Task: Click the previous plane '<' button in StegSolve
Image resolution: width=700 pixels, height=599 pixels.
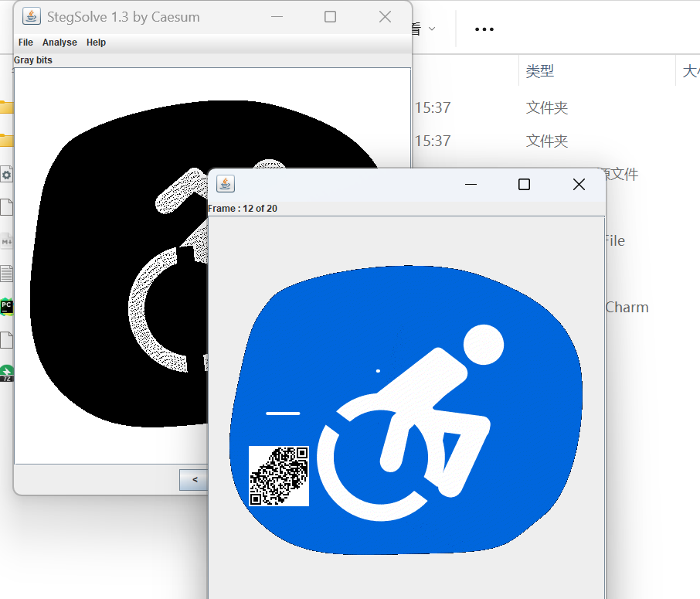Action: tap(194, 480)
